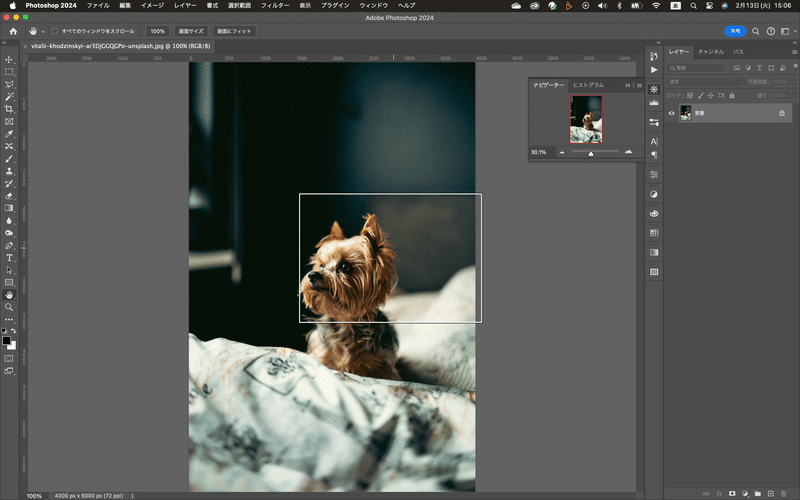
Task: Open the フィルター menu
Action: point(275,5)
